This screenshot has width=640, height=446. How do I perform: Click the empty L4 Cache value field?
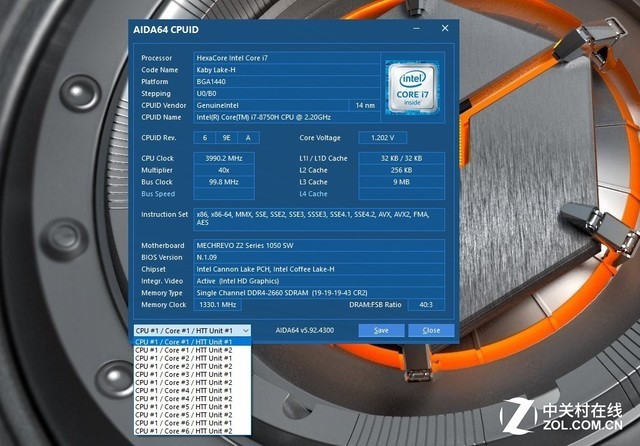coord(401,194)
